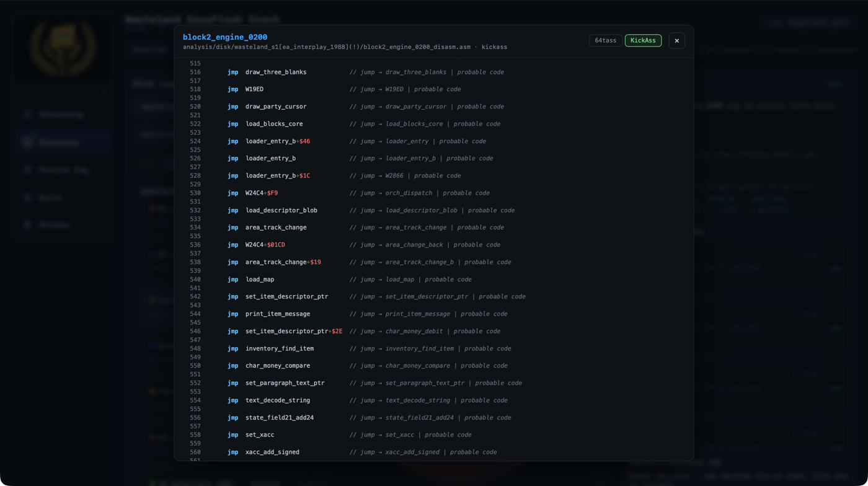Click the print_item_message operand
The width and height of the screenshot is (868, 486).
pos(278,314)
